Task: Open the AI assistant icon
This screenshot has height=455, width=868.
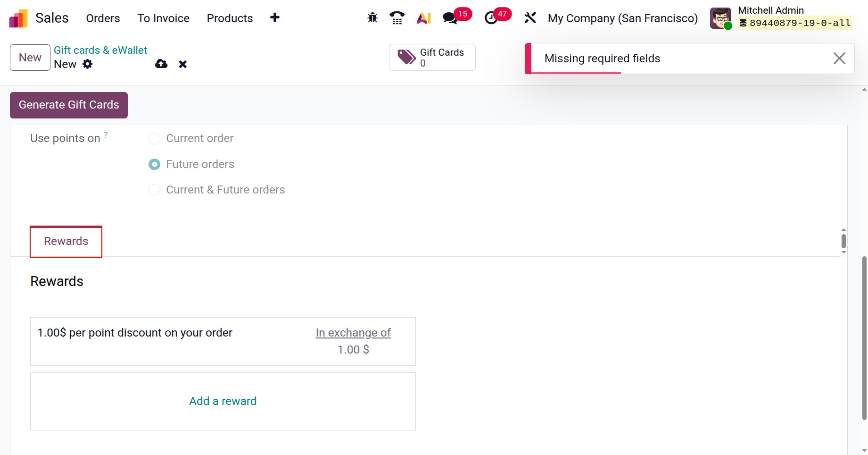Action: 423,18
